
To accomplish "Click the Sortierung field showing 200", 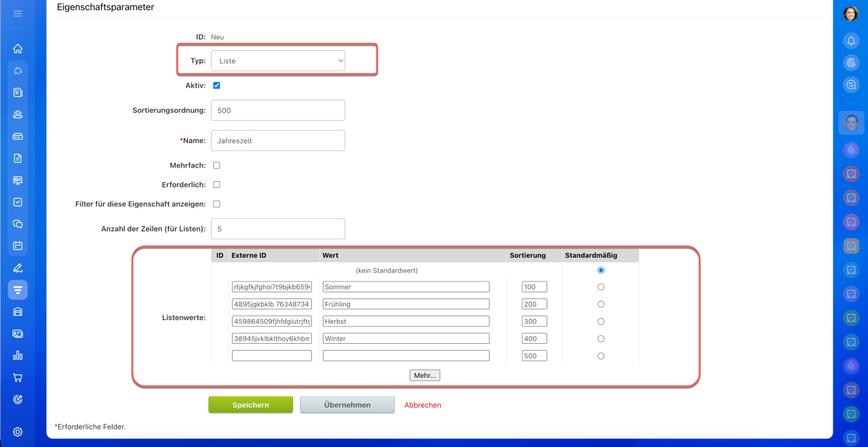I will (534, 304).
